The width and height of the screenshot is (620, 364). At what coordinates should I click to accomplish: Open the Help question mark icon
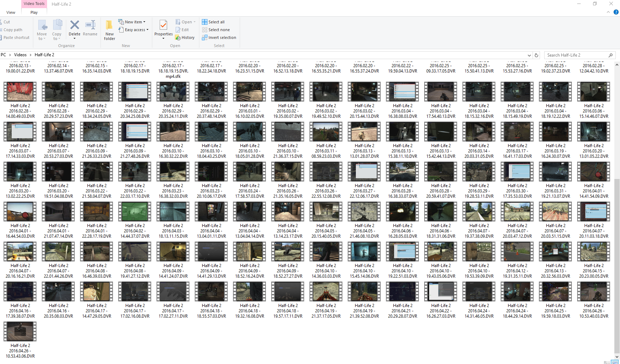(616, 12)
